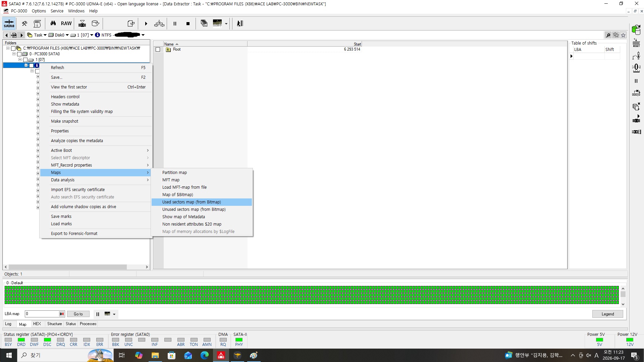
Task: Switch to the Structure tab
Action: pos(54,324)
